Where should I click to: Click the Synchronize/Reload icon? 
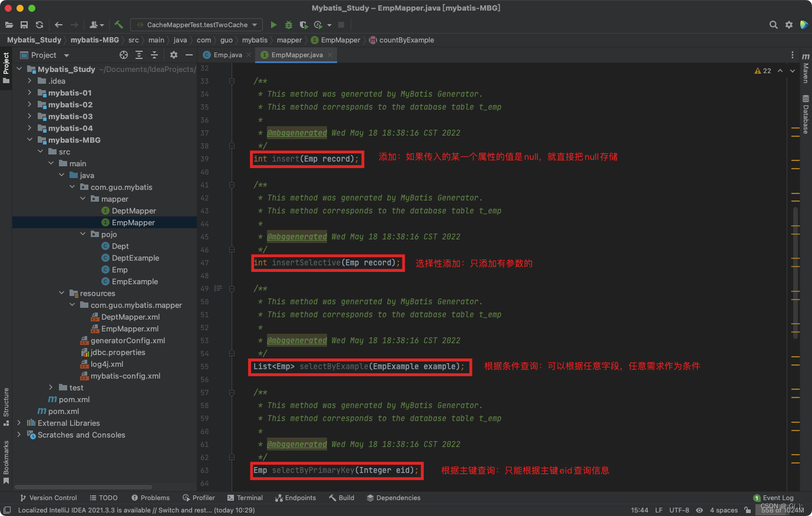[x=39, y=25]
